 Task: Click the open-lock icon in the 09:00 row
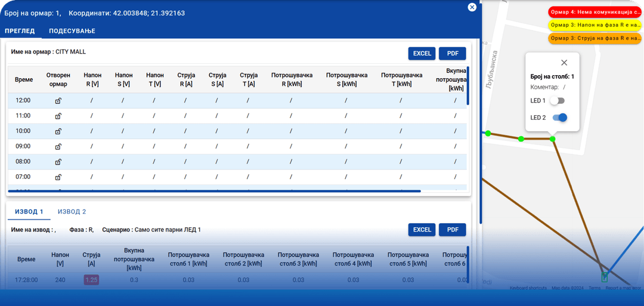point(58,146)
